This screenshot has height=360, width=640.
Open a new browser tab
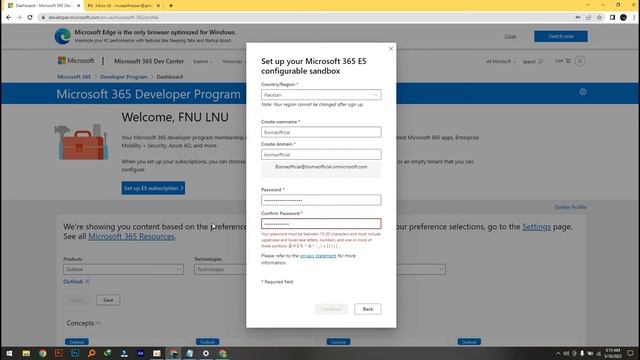coord(171,6)
